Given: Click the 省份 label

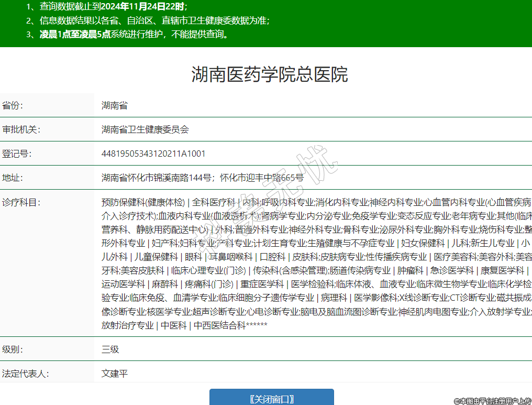Looking at the screenshot, I should coord(13,105).
